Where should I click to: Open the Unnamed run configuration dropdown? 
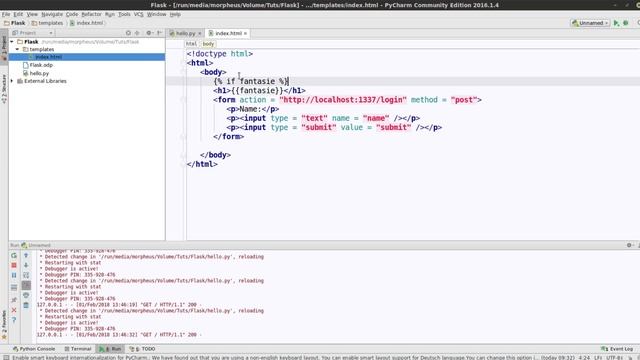(590, 23)
